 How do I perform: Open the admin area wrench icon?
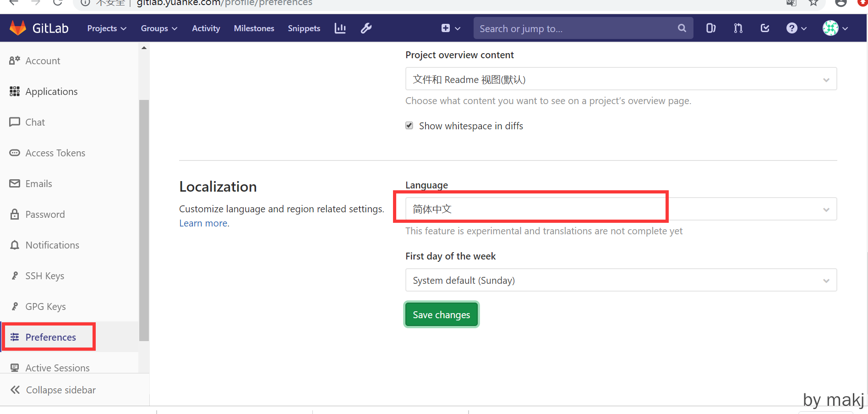point(366,28)
